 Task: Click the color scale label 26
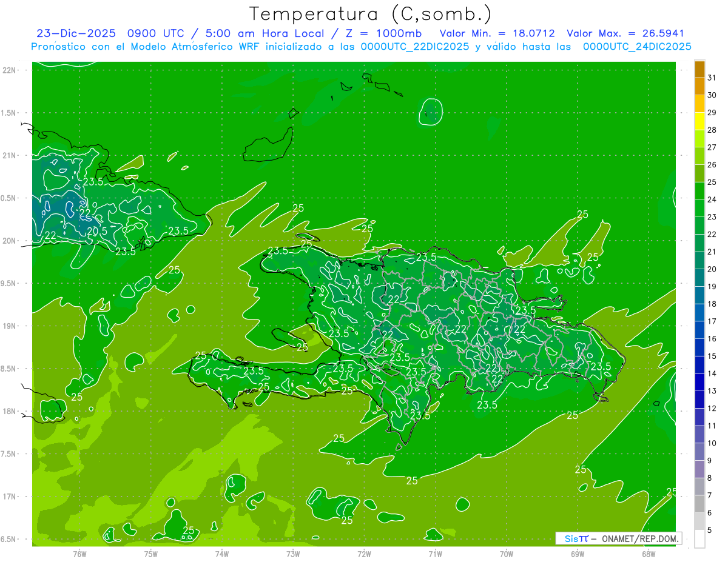[712, 165]
